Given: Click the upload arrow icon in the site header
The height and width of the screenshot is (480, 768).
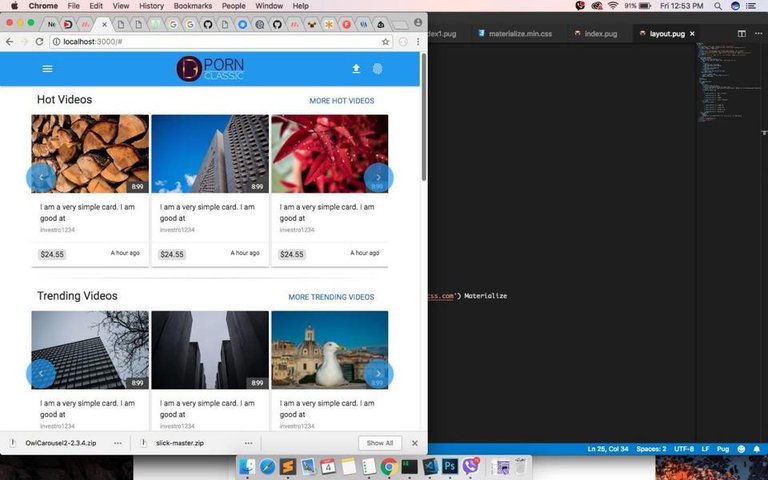Looking at the screenshot, I should click(x=356, y=69).
